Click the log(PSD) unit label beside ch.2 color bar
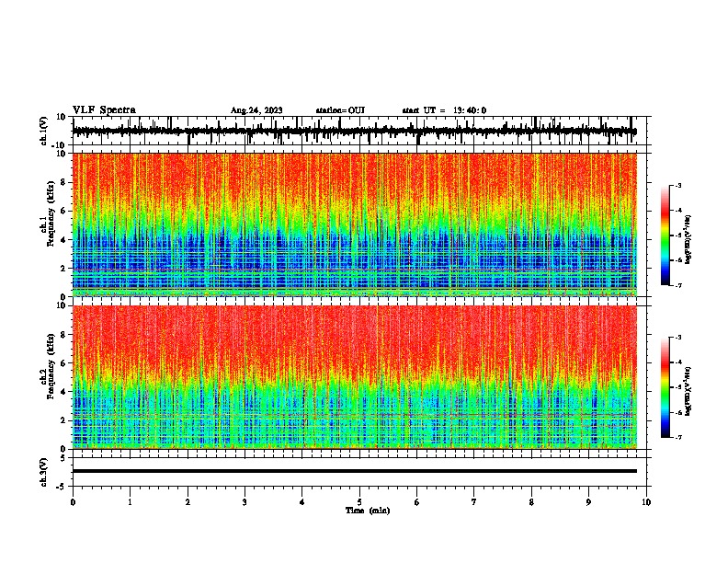 click(x=688, y=392)
